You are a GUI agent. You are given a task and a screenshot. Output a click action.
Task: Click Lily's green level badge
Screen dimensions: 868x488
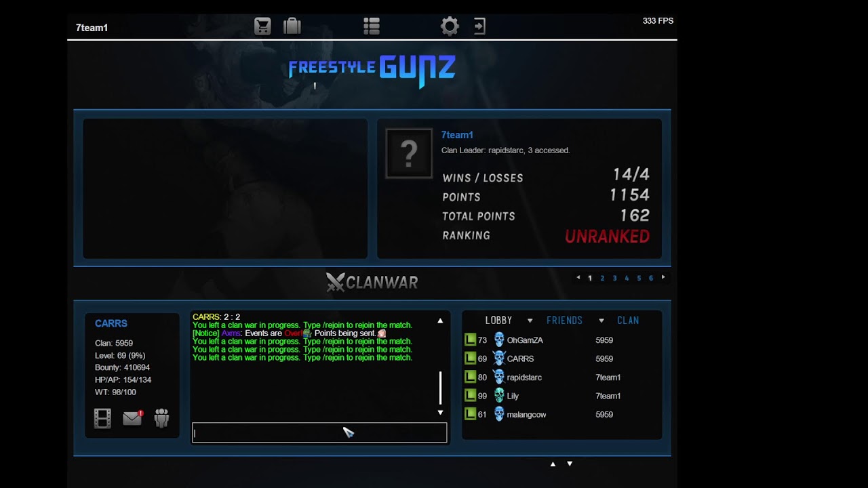pos(470,396)
